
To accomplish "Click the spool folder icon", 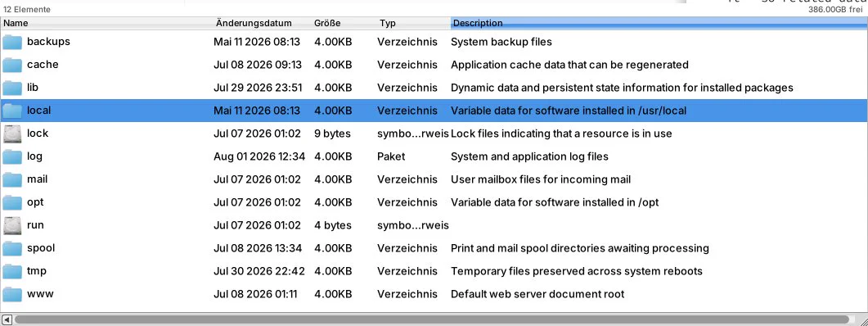I will [x=12, y=248].
